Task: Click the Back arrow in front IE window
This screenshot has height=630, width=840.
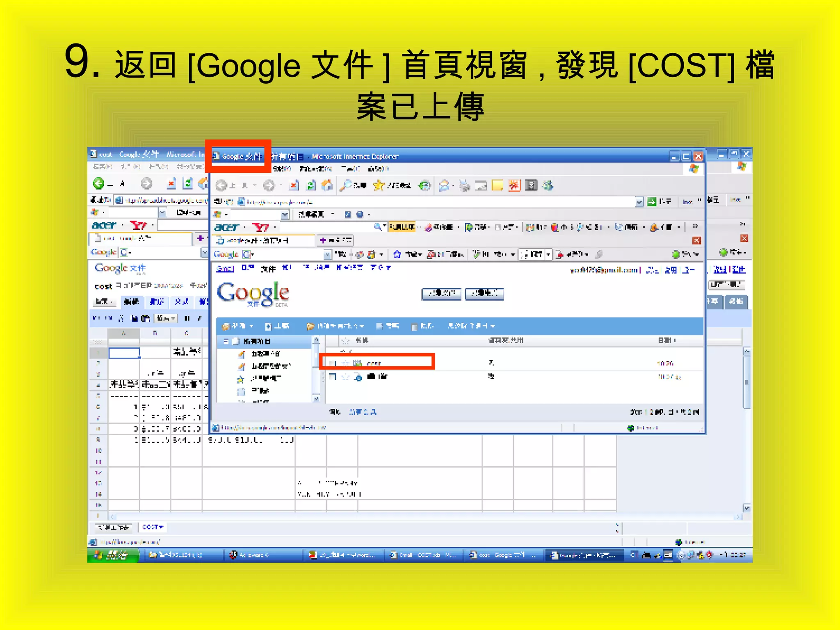Action: pyautogui.click(x=222, y=185)
